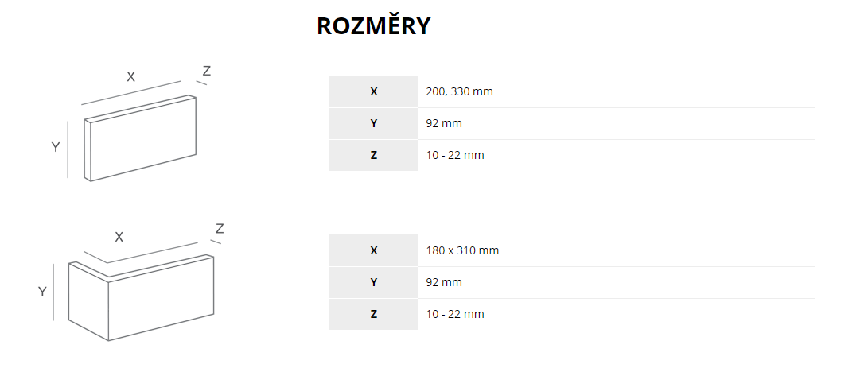Click the X label above the flat tile
Screen dimensions: 868x368
[x=130, y=76]
